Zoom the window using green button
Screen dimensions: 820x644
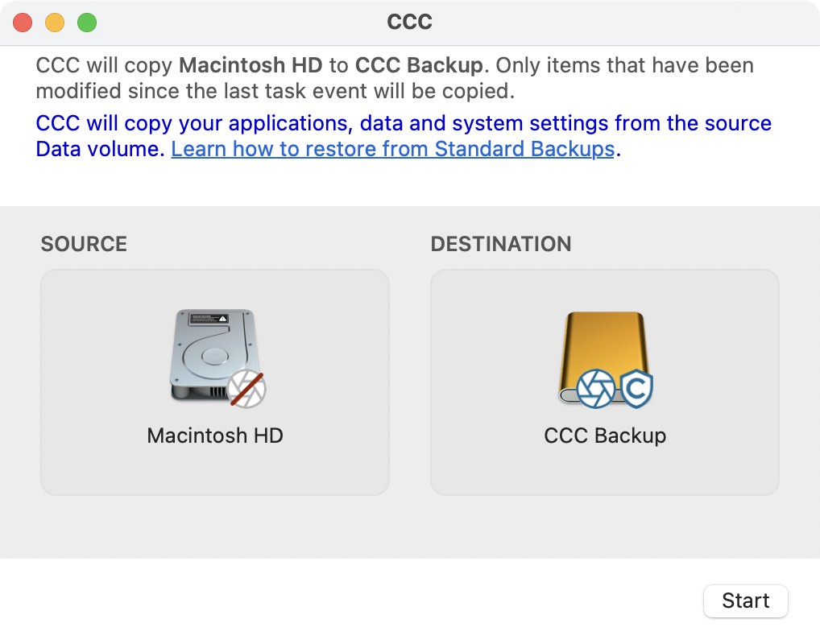tap(87, 23)
